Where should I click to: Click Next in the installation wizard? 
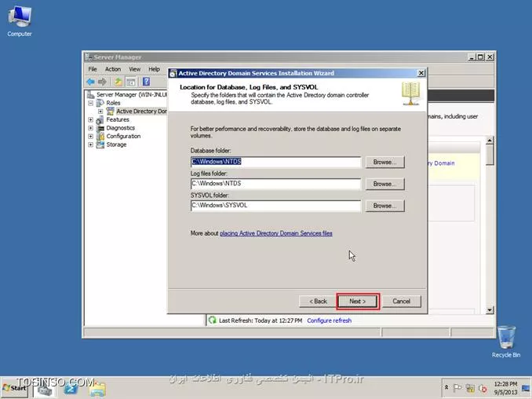click(358, 301)
